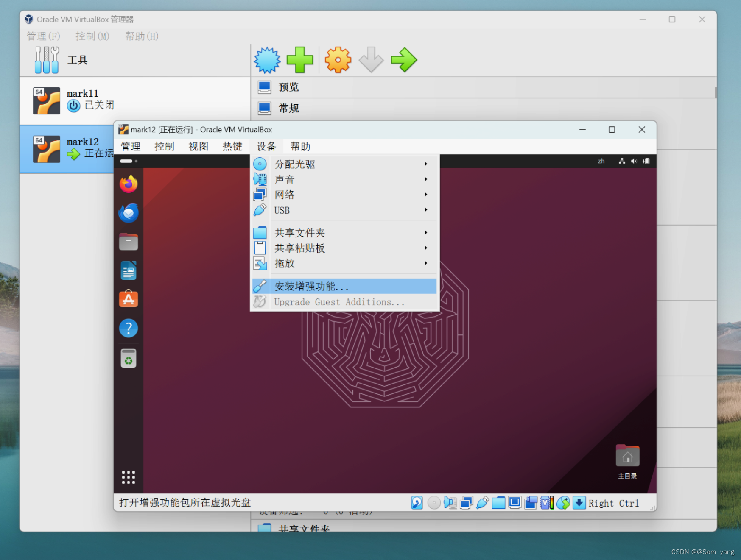Click the network adapters status bar icon
Screen dimensions: 741x560
466,503
